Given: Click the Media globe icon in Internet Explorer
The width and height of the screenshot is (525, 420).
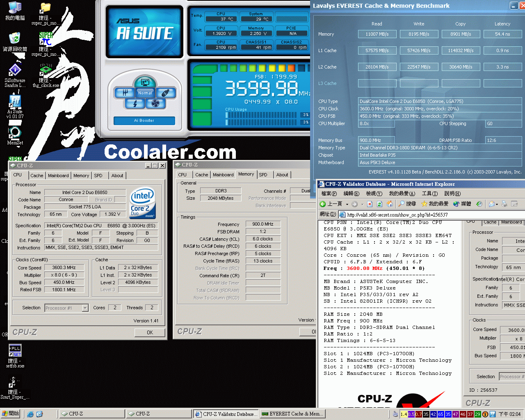Looking at the screenshot, I should pos(456,204).
